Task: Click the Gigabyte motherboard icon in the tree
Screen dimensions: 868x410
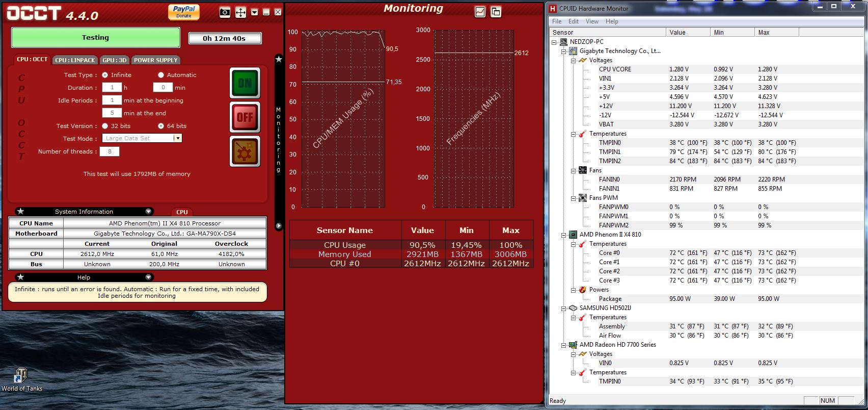Action: click(x=573, y=51)
